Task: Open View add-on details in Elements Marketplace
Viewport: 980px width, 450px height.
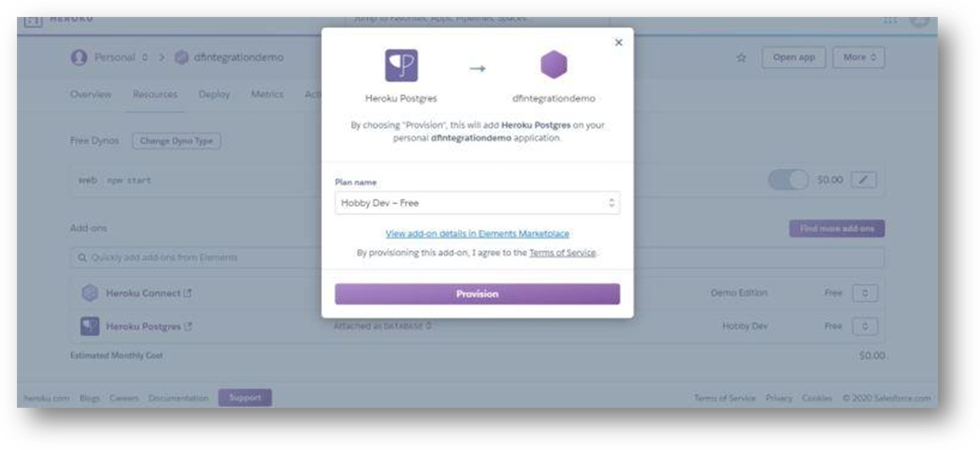Action: click(x=477, y=233)
